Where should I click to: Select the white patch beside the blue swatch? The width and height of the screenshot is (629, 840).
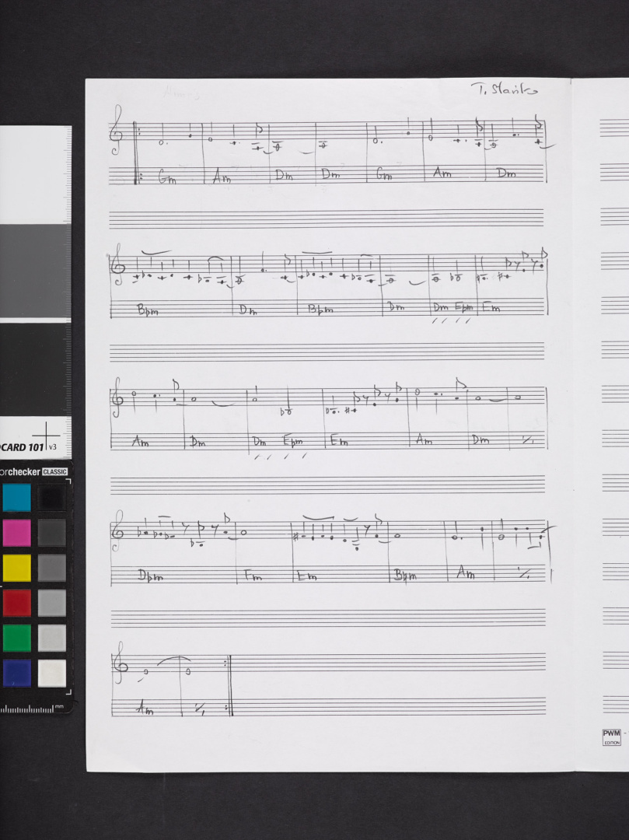point(52,674)
